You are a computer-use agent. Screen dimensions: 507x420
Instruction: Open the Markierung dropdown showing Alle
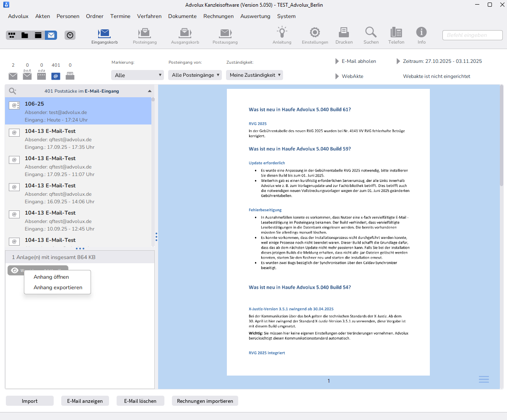138,75
